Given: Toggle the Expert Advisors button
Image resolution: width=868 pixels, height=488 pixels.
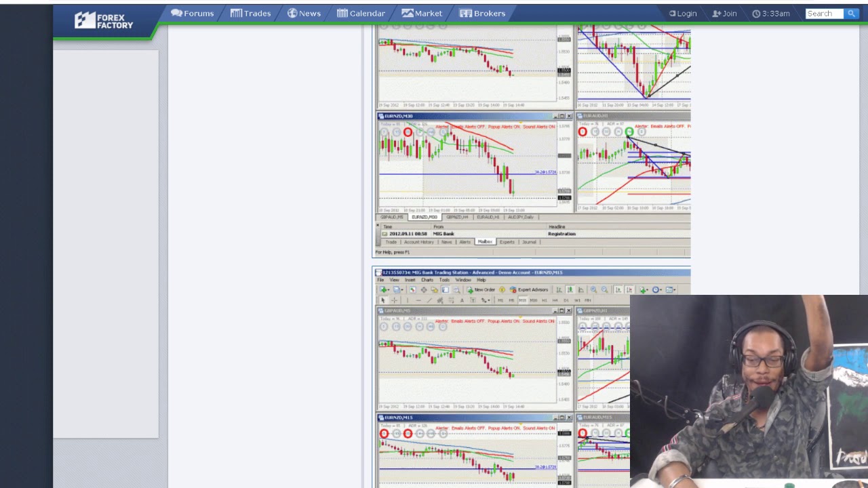Looking at the screenshot, I should click(x=530, y=290).
